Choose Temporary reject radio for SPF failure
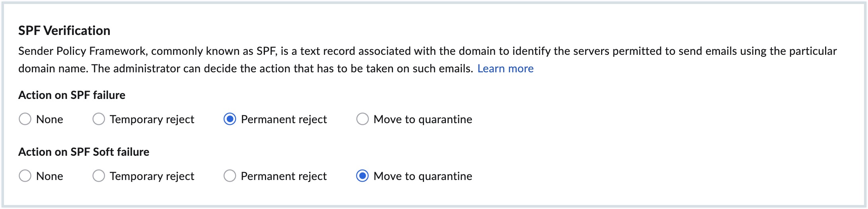Screen dimensions: 868x209 pyautogui.click(x=99, y=119)
